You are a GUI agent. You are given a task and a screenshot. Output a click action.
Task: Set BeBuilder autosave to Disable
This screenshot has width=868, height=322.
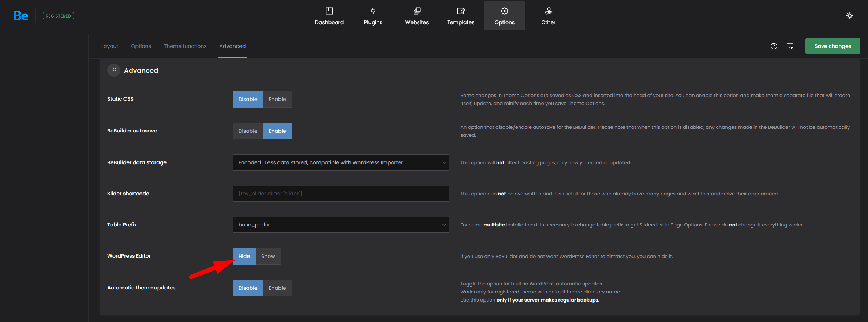248,131
